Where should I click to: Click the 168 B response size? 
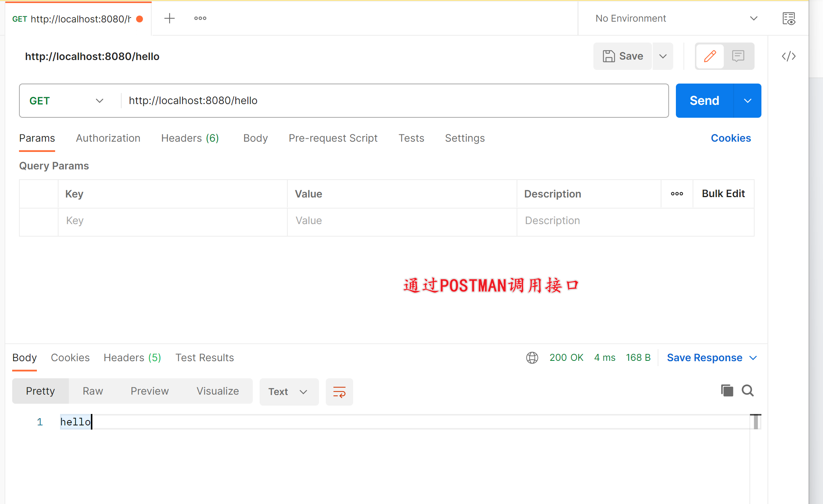pos(638,358)
